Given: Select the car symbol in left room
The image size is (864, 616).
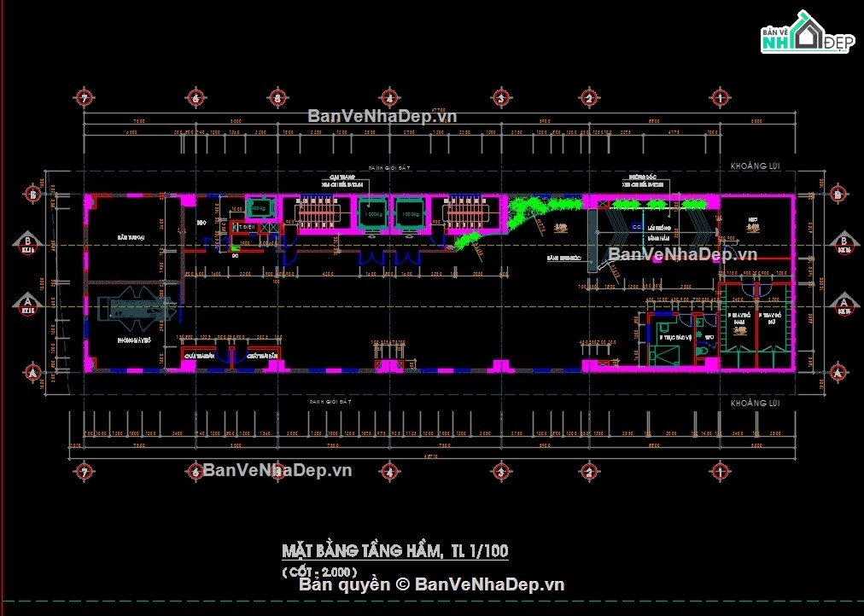Looking at the screenshot, I should coord(137,309).
